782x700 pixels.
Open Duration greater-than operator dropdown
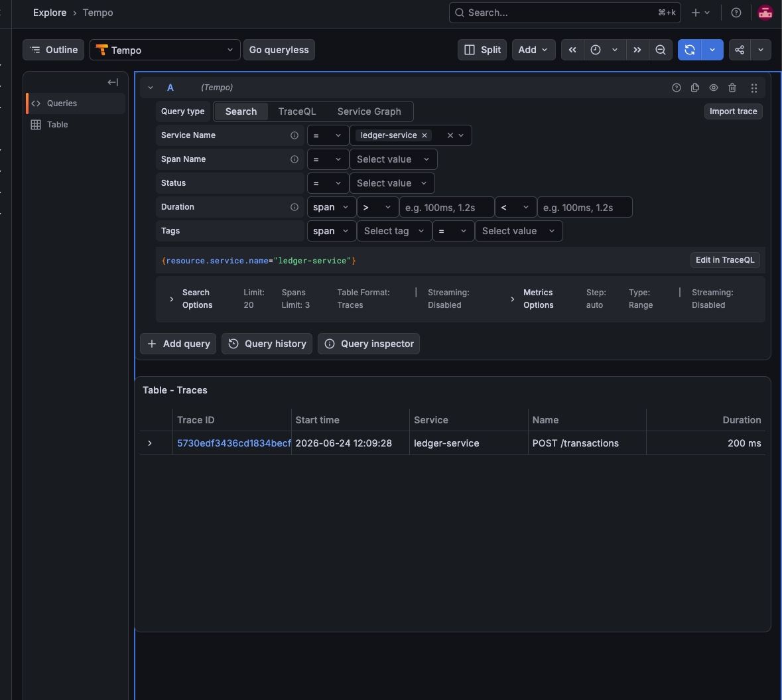(x=377, y=207)
